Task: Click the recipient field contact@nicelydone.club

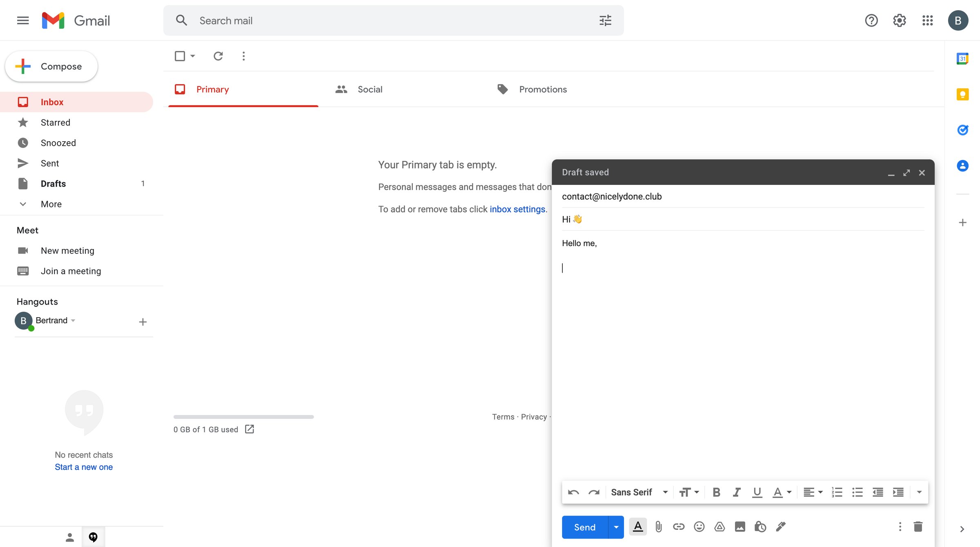Action: (743, 196)
